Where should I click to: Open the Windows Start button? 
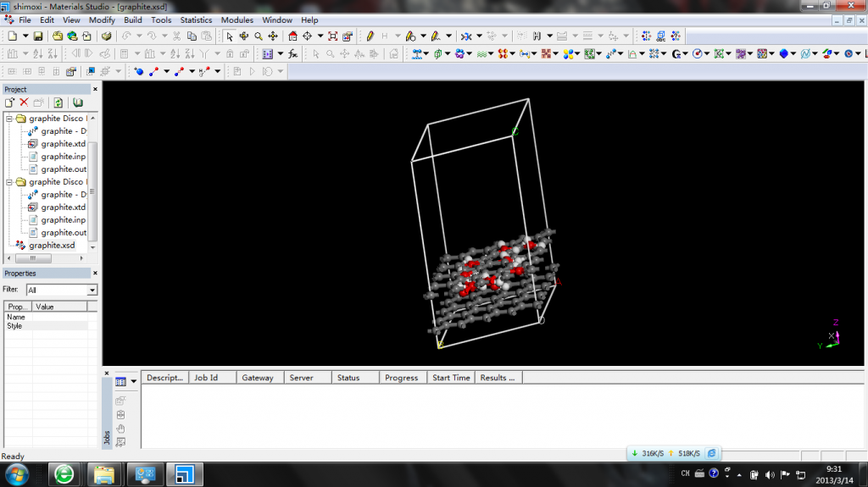[x=17, y=475]
